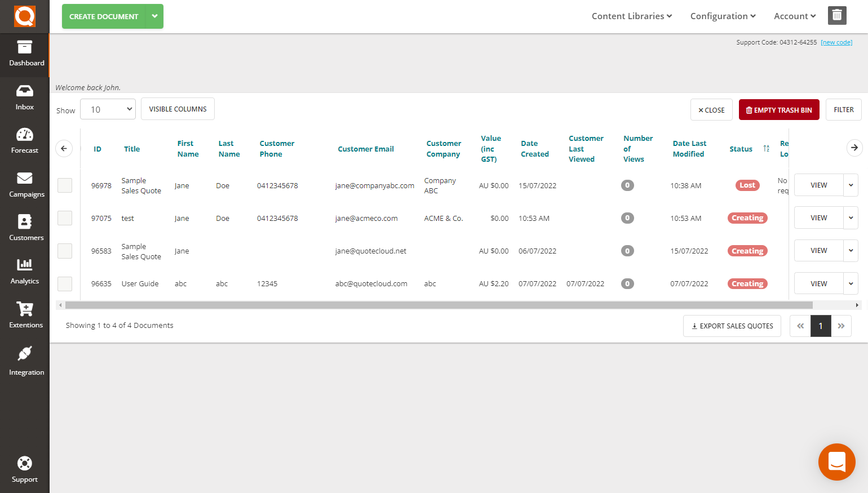
Task: Open the support chat bubble
Action: point(837,462)
